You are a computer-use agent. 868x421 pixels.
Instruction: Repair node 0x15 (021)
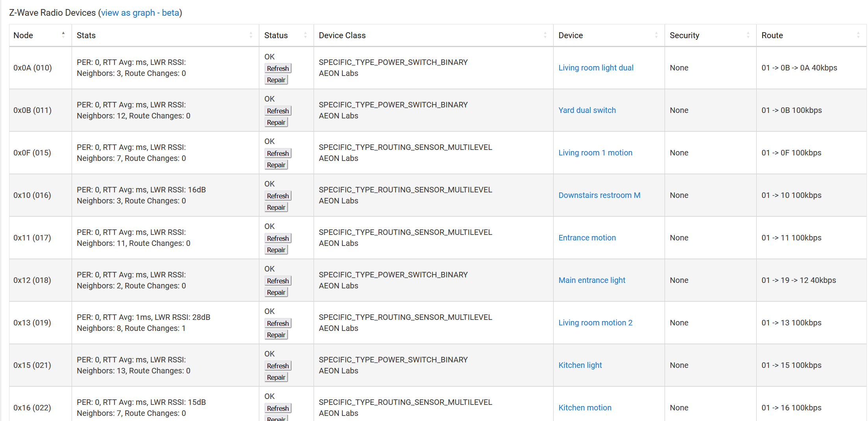point(276,377)
